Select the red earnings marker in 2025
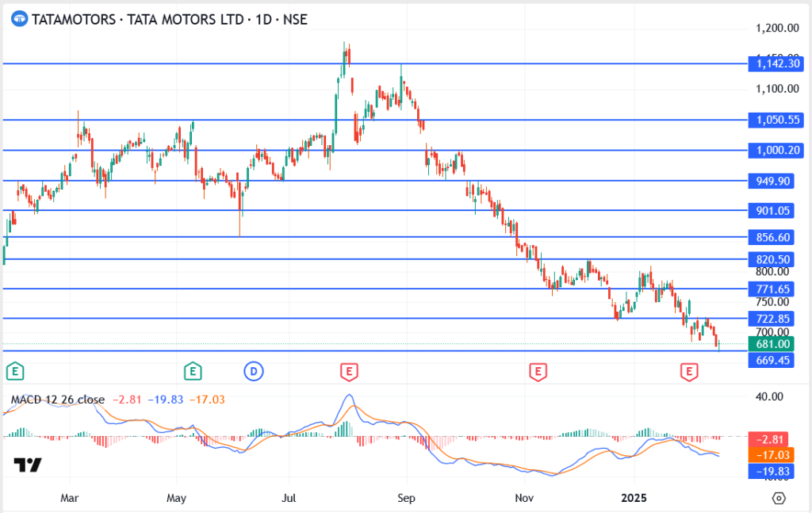812x513 pixels. point(690,370)
